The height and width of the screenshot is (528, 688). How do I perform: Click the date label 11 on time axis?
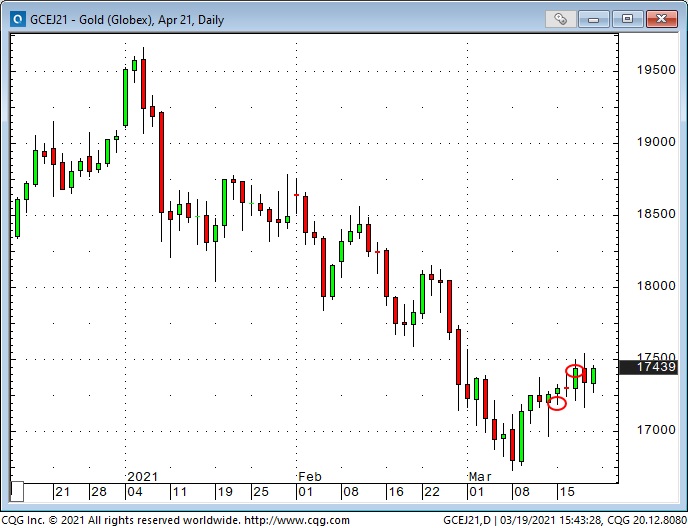point(180,492)
